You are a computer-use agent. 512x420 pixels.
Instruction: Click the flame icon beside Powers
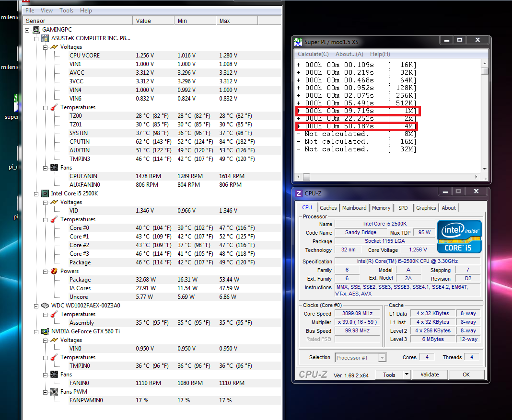tap(54, 271)
